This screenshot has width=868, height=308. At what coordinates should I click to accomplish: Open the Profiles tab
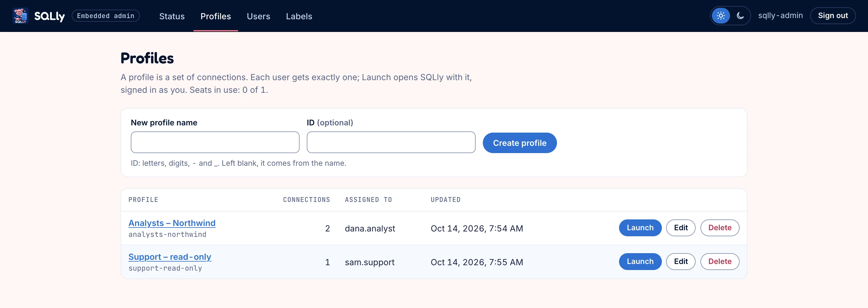coord(216,16)
